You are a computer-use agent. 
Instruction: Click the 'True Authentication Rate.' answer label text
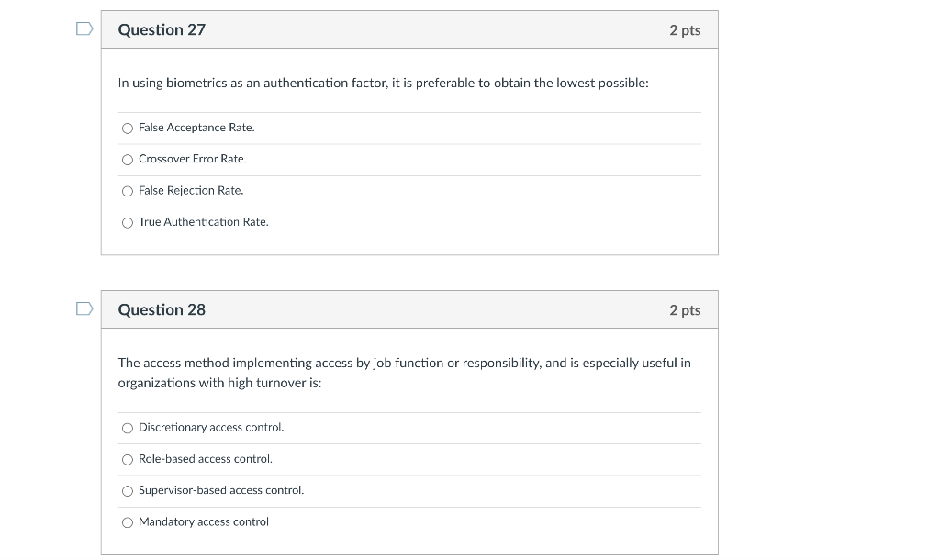204,222
